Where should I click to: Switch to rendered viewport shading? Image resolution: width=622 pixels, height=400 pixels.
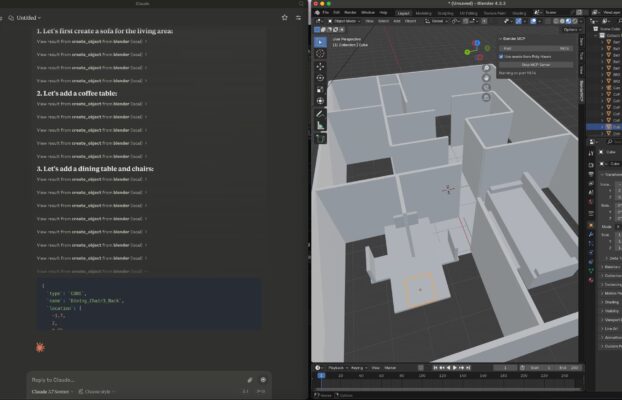click(574, 21)
